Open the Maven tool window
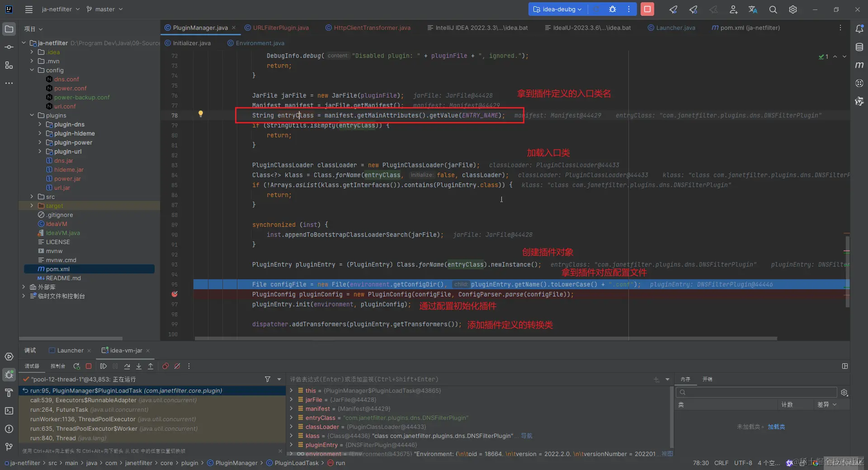Screen dimensions: 868x470 859,65
